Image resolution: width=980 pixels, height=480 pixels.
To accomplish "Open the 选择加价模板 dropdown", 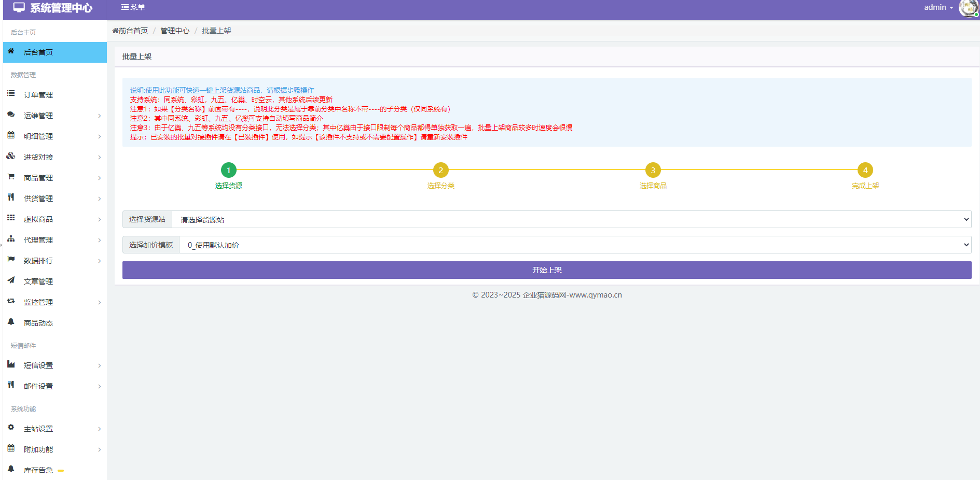I will pos(574,245).
